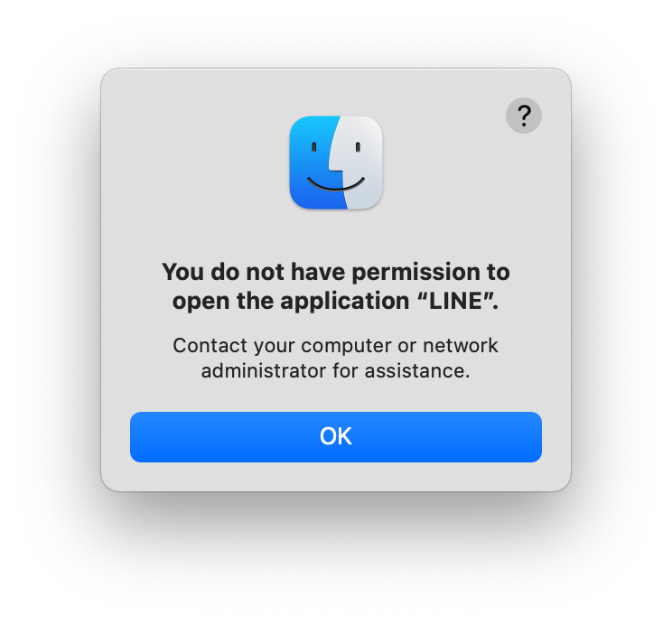This screenshot has width=672, height=625.
Task: Click the "Contact your computer or network" text
Action: click(x=336, y=346)
